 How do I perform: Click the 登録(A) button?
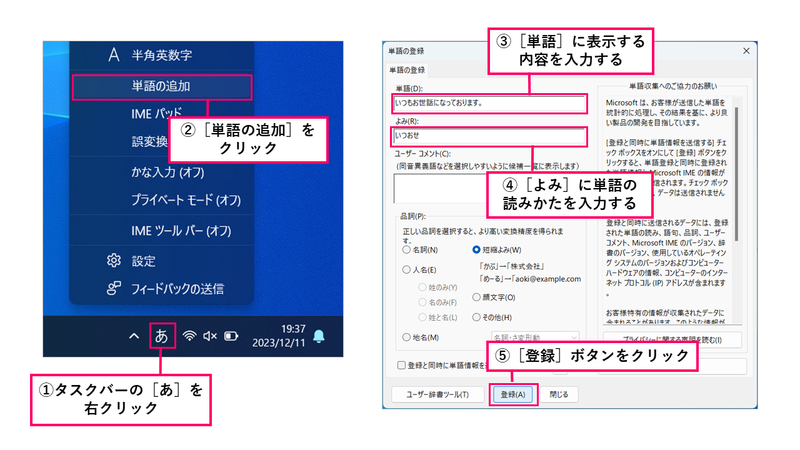513,394
